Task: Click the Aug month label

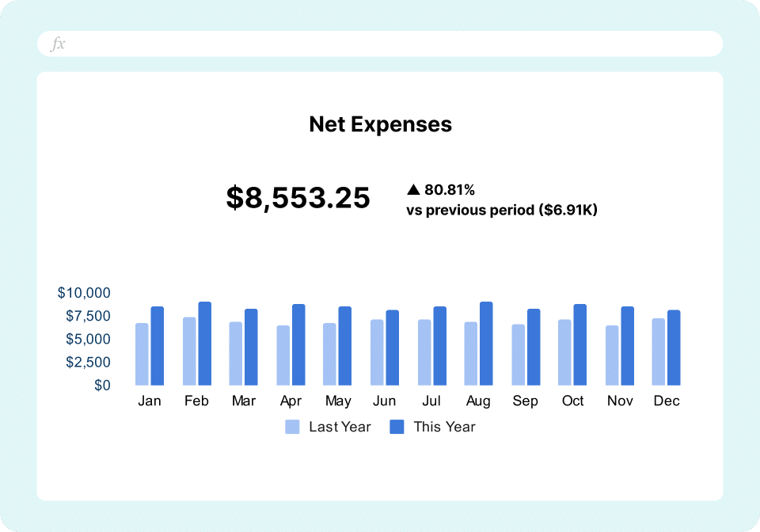Action: pyautogui.click(x=478, y=401)
